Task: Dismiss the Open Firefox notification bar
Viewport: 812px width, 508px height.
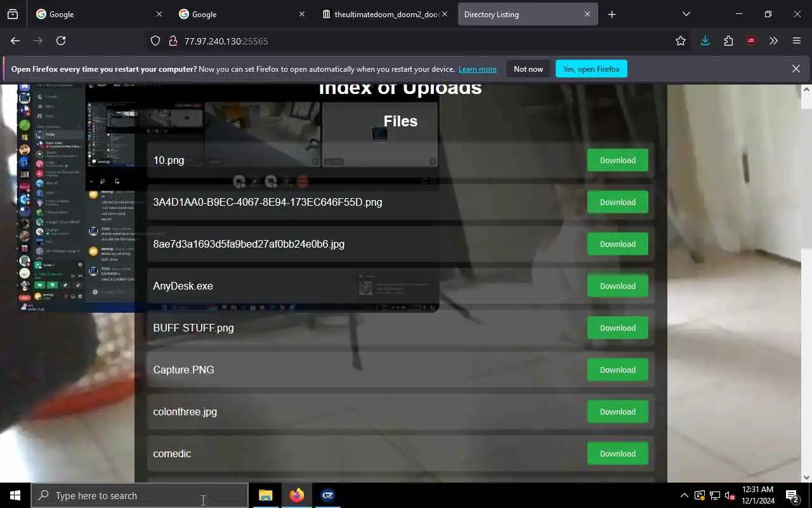Action: 796,69
